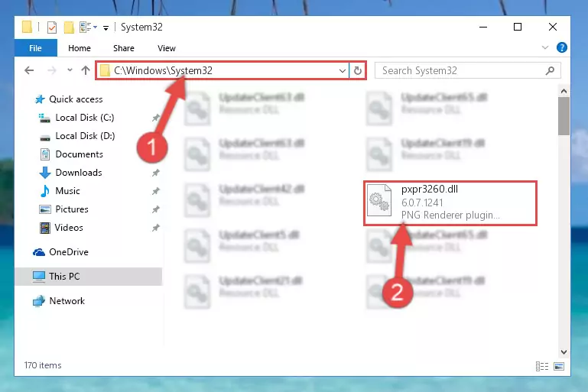Minimize the System32 window
588x392 pixels.
[x=483, y=27]
